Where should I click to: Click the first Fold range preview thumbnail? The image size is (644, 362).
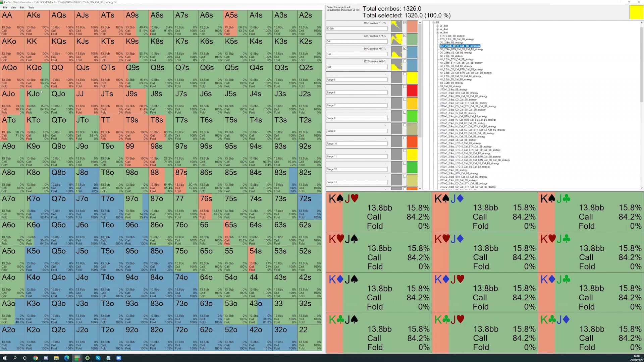click(396, 52)
